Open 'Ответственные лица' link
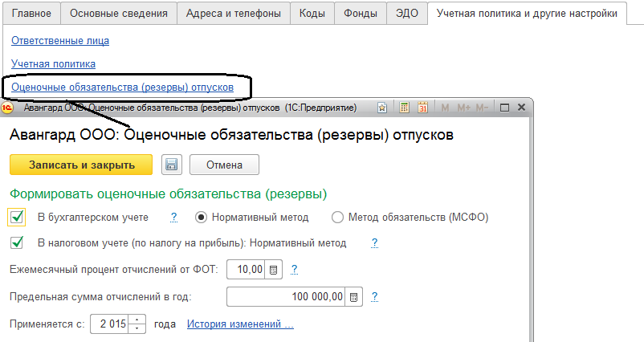Viewport: 644px width, 342px height. pyautogui.click(x=60, y=41)
